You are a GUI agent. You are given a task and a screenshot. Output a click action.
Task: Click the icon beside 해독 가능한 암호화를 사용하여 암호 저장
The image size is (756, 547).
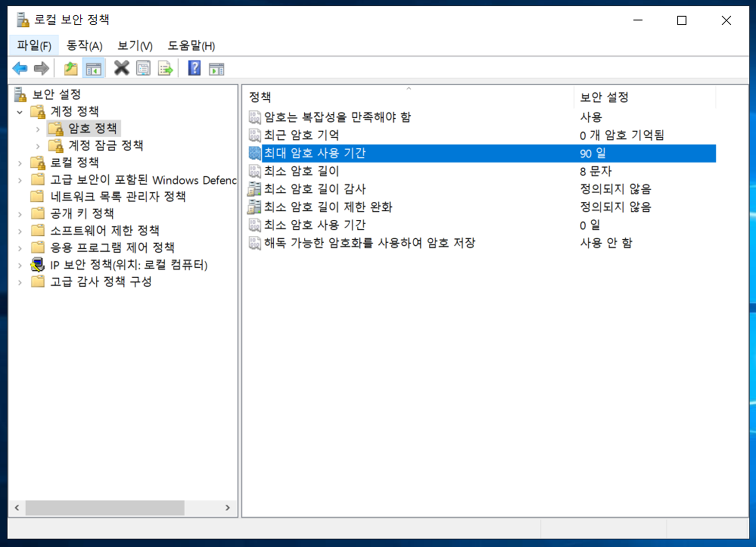click(x=255, y=243)
